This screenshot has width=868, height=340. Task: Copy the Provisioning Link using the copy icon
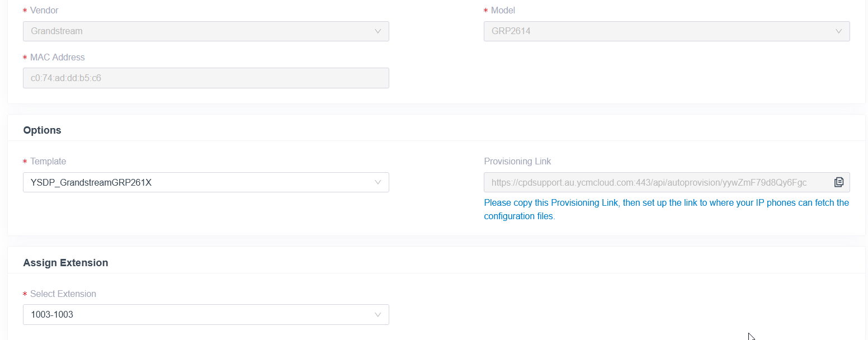pyautogui.click(x=838, y=182)
